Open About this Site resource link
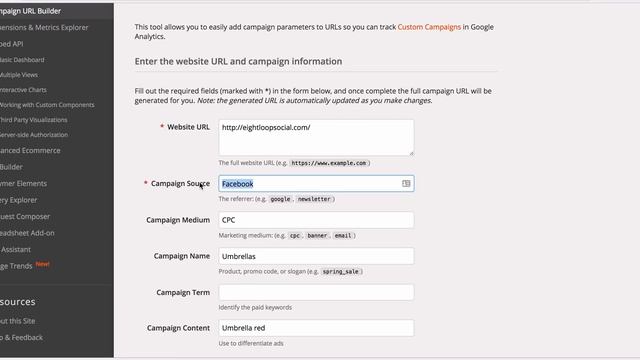The width and height of the screenshot is (640, 360). click(x=18, y=321)
